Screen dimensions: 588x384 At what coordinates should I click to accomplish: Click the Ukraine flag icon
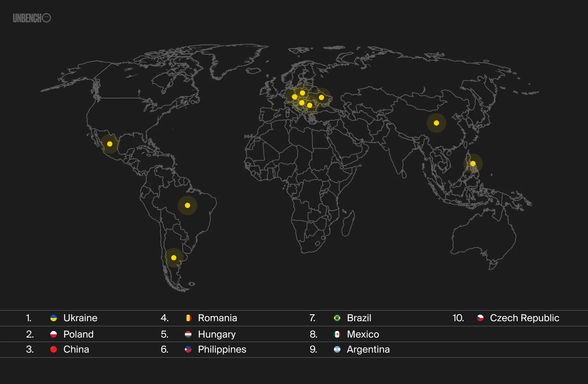54,318
